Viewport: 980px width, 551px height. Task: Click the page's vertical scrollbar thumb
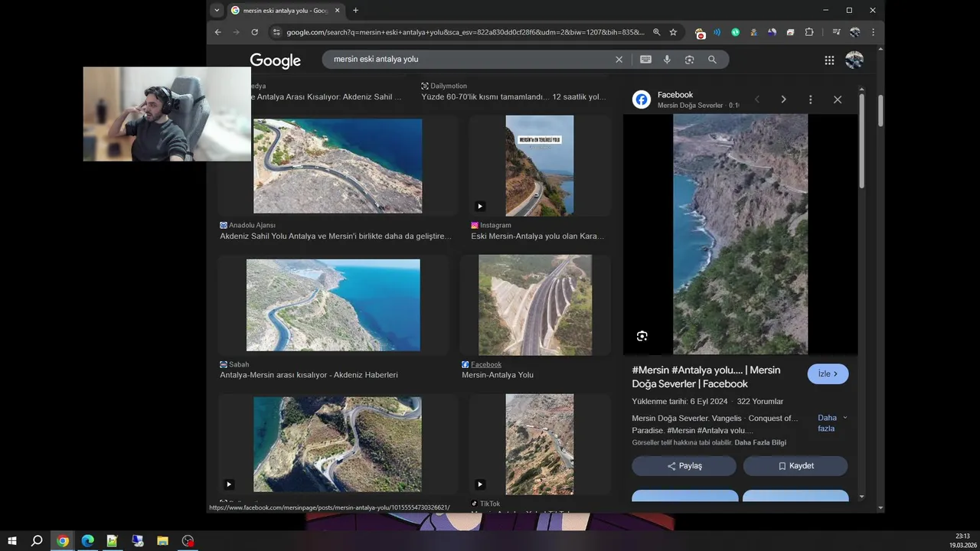click(880, 110)
